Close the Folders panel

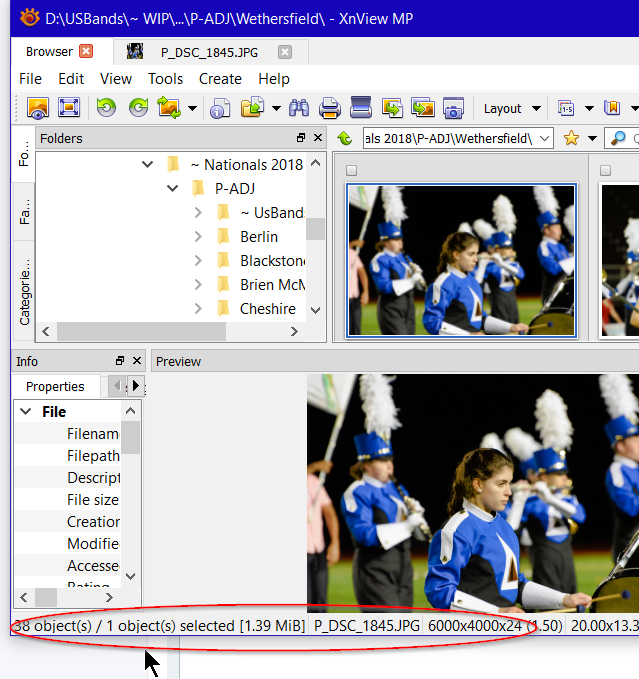(318, 138)
